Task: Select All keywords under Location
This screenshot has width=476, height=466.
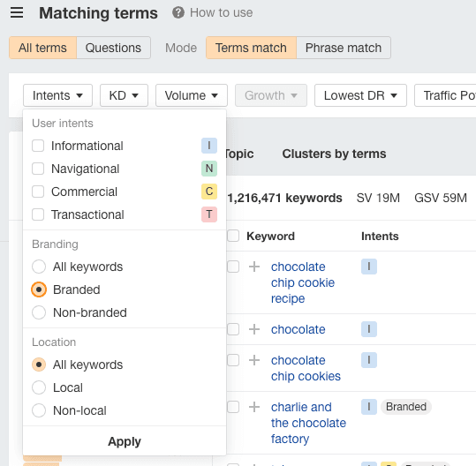Action: (39, 365)
